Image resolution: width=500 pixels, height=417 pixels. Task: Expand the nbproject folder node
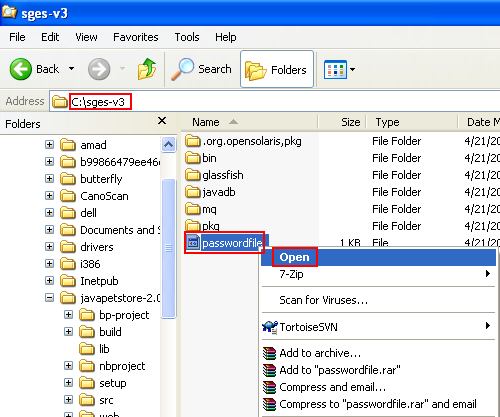pos(68,366)
